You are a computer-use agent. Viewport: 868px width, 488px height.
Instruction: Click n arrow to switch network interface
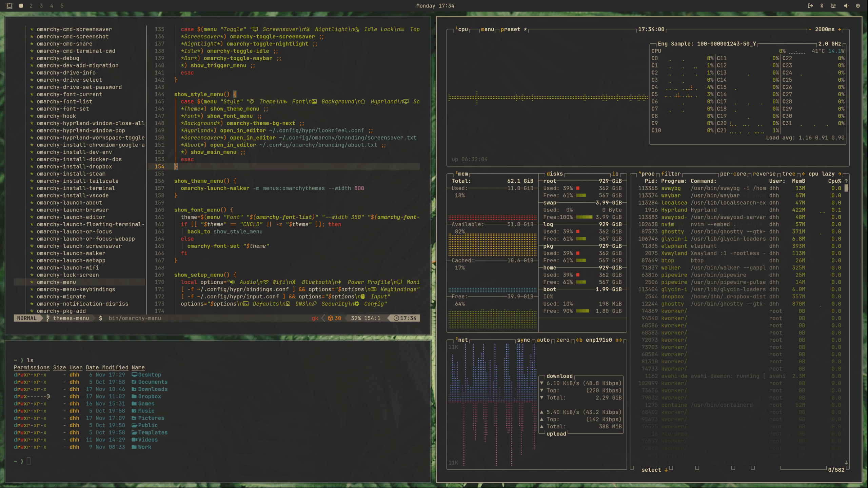pyautogui.click(x=618, y=340)
